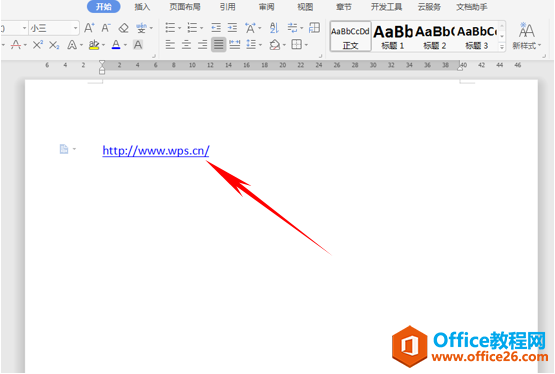555x374 pixels.
Task: Expand the font color dropdown arrow
Action: [125, 45]
